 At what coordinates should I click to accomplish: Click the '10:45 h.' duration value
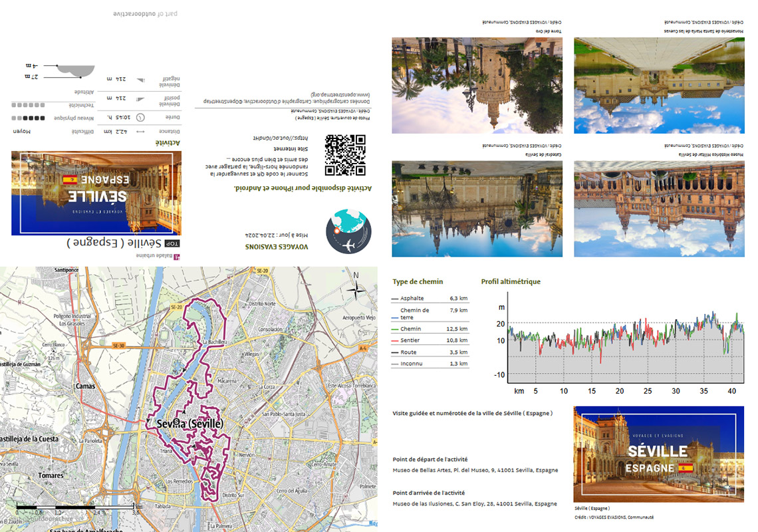[118, 118]
